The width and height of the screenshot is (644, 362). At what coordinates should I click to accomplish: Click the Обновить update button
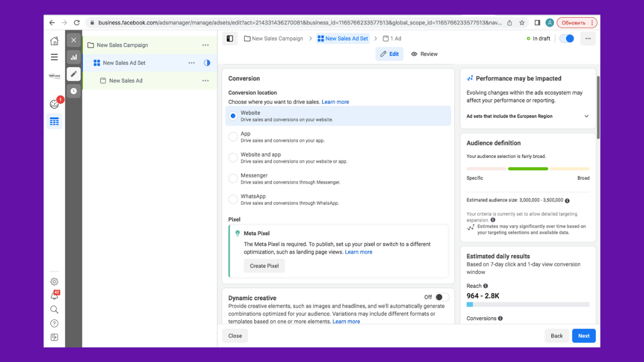pyautogui.click(x=577, y=23)
